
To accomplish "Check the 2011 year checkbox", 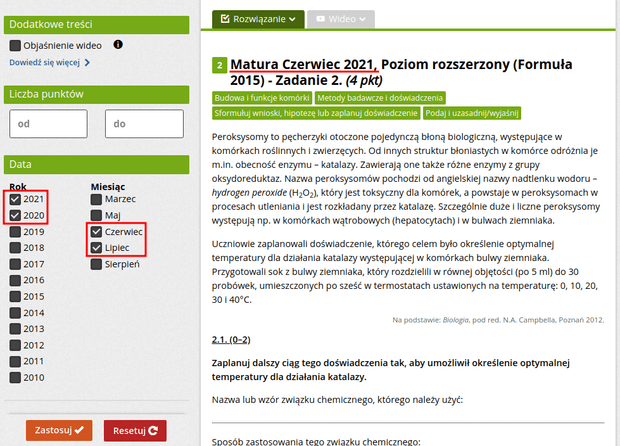I will (15, 361).
